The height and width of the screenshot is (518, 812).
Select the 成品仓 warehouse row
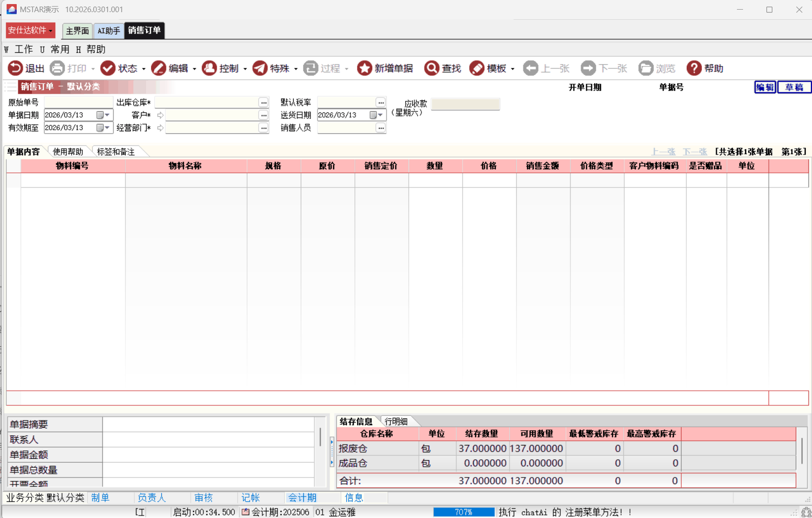pos(566,463)
